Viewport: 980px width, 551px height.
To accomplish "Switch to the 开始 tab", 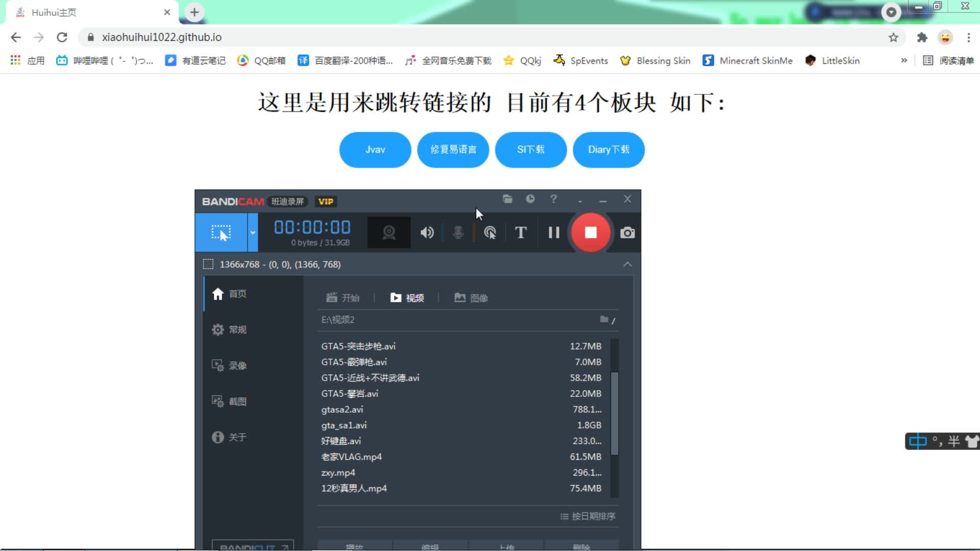I will coord(343,297).
